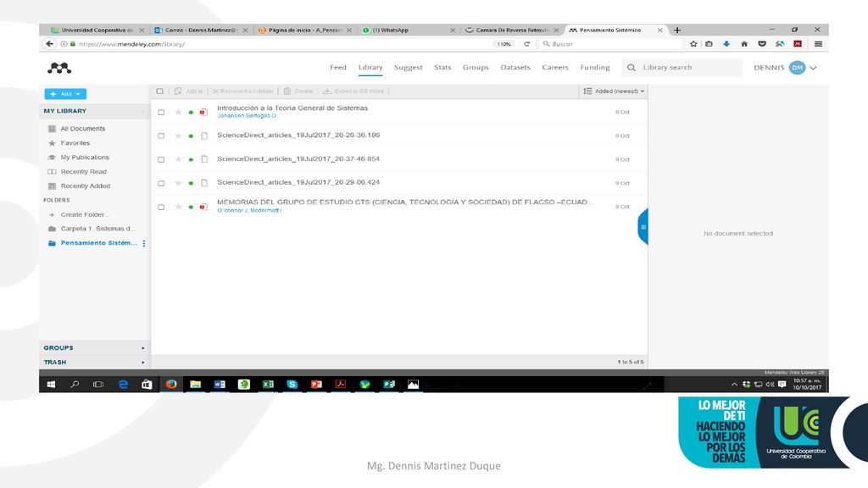Image resolution: width=868 pixels, height=488 pixels.
Task: Toggle read status dot of Introducción document
Action: tap(191, 113)
